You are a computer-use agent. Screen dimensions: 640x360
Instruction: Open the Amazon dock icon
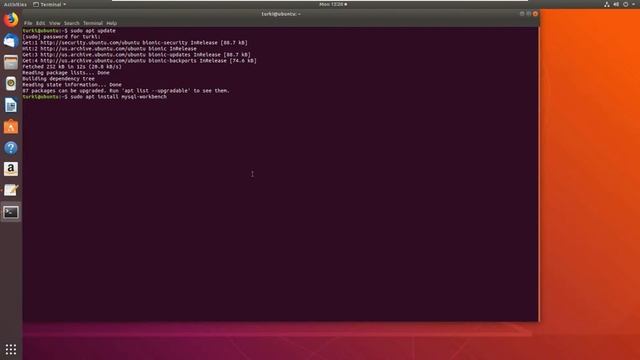pos(11,169)
